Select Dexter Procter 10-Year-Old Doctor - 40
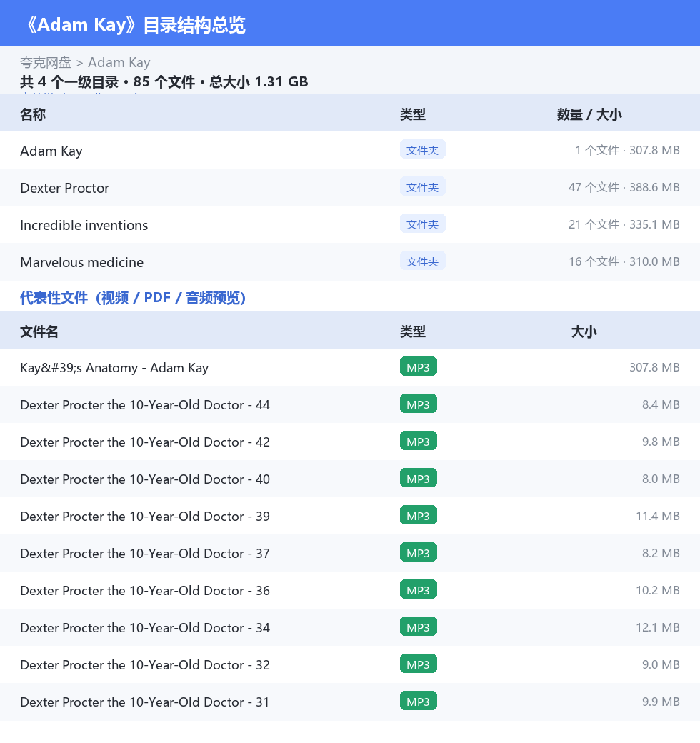 tap(350, 479)
